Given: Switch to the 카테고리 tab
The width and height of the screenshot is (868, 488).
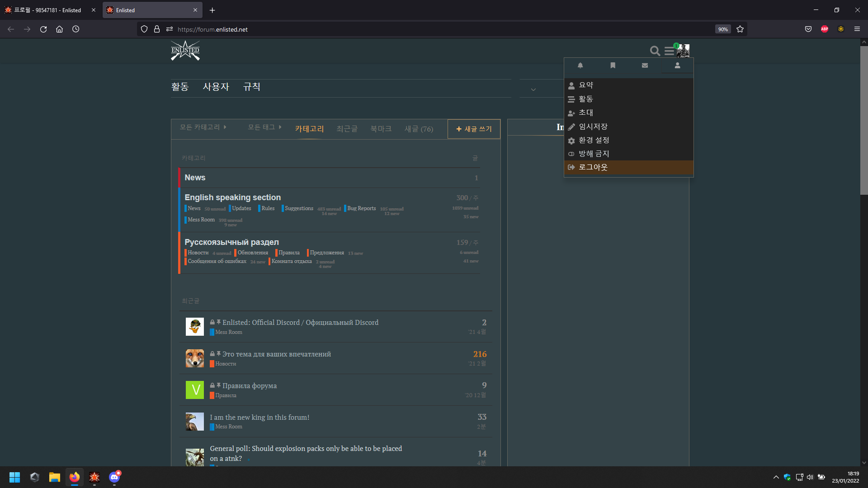Looking at the screenshot, I should click(x=310, y=129).
